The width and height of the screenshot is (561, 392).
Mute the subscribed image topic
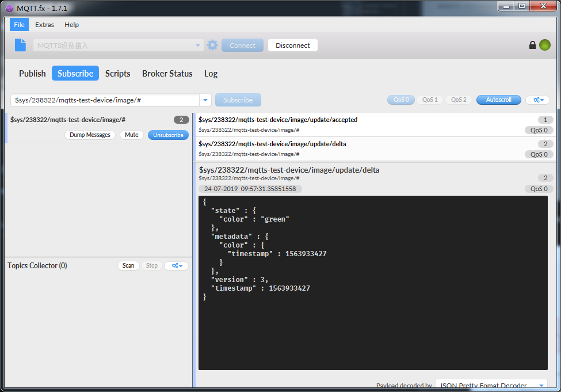(131, 135)
